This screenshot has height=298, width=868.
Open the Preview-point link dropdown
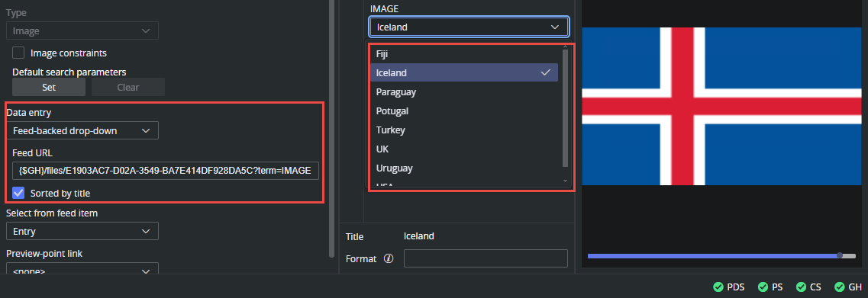(x=82, y=270)
